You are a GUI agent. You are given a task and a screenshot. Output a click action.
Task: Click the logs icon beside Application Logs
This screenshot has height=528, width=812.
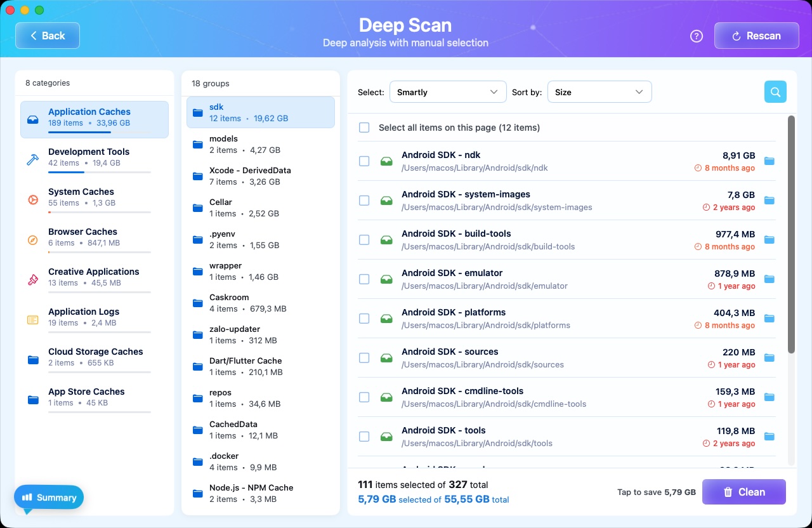(x=32, y=320)
